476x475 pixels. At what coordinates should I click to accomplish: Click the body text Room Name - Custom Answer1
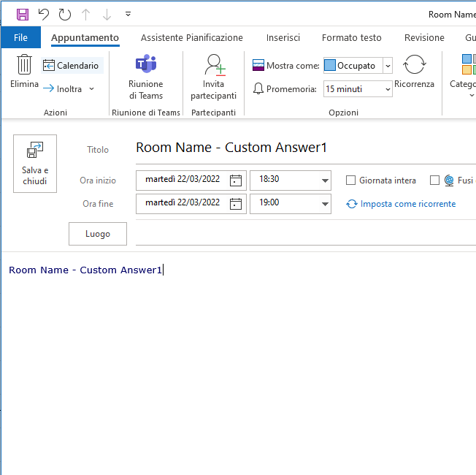(85, 270)
